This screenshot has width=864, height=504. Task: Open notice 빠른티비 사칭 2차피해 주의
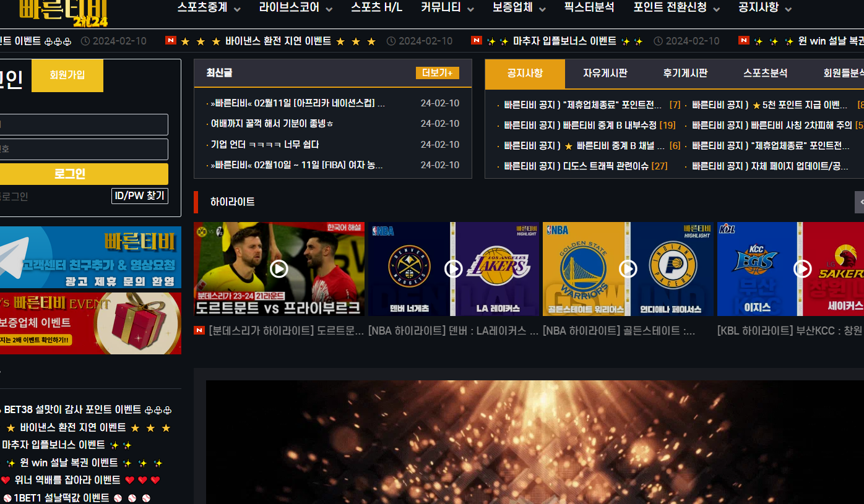point(772,126)
